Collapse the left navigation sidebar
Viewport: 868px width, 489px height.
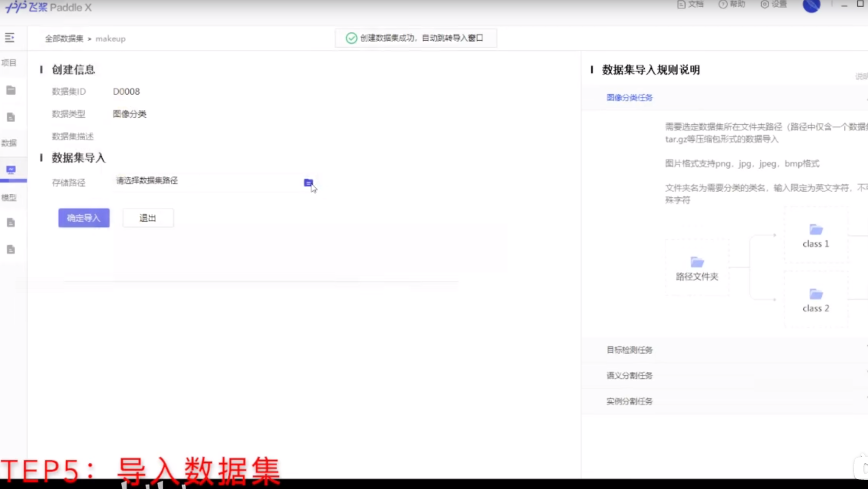pyautogui.click(x=9, y=37)
